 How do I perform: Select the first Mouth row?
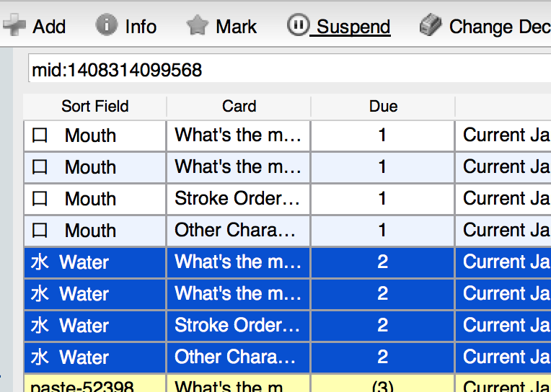point(90,135)
